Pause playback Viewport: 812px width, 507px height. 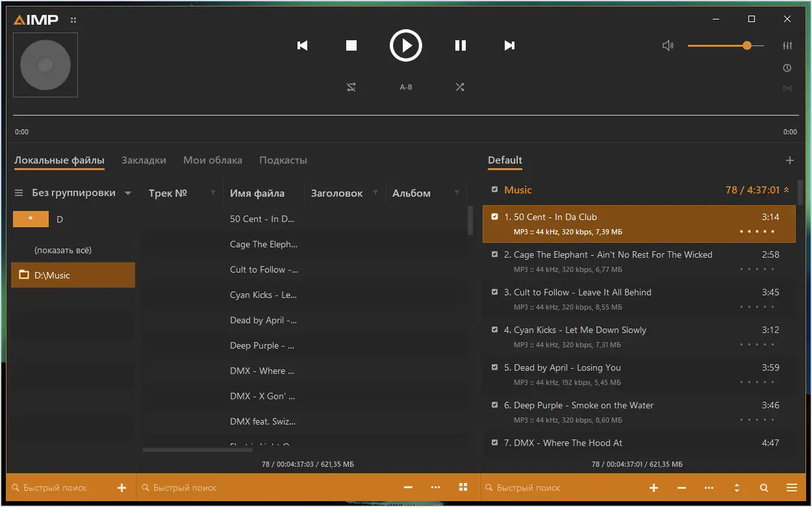[461, 45]
